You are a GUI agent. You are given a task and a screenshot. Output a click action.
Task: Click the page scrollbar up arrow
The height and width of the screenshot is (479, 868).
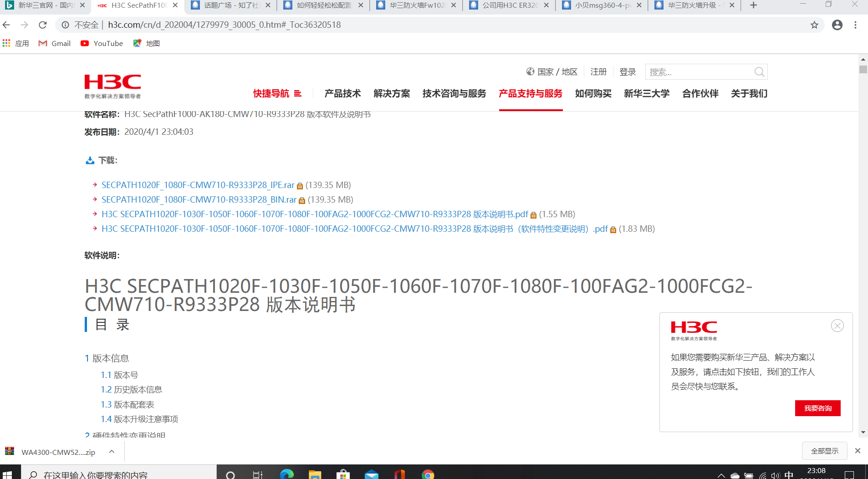click(x=863, y=59)
